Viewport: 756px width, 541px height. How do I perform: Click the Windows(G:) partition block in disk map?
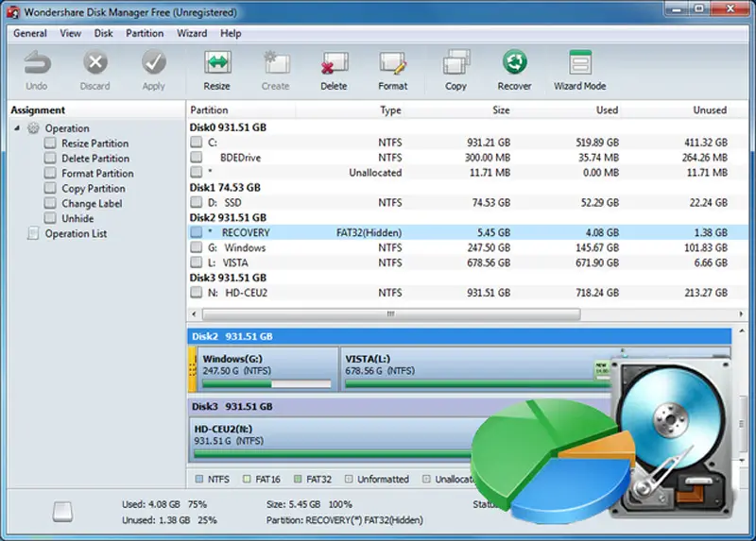tap(266, 368)
